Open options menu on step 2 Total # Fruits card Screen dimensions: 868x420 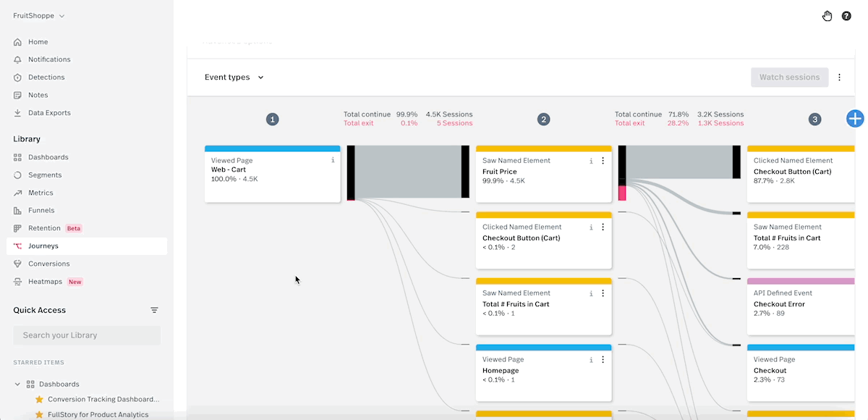[x=603, y=293]
